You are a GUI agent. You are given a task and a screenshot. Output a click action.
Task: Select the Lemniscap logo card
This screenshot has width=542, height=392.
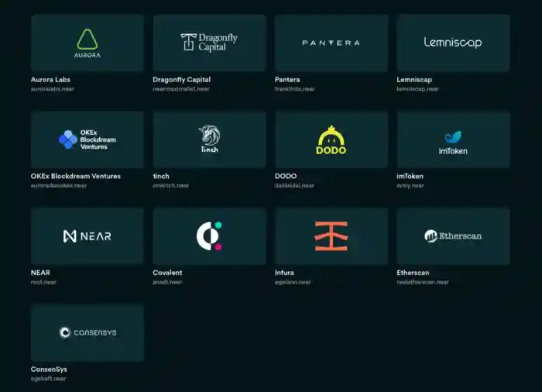pyautogui.click(x=453, y=43)
